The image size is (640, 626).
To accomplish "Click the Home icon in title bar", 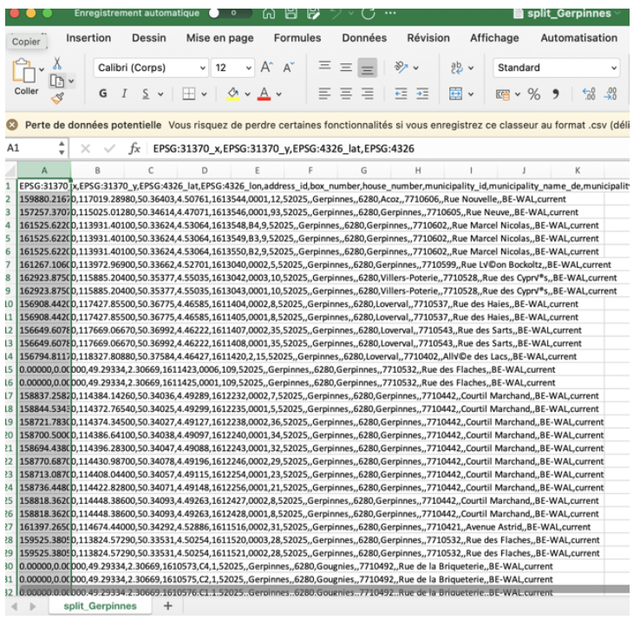I will click(269, 13).
